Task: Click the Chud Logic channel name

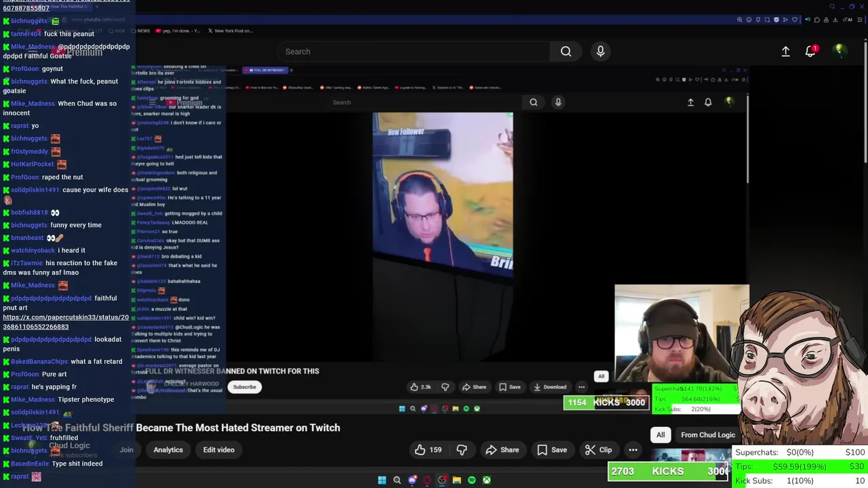Action: click(69, 445)
